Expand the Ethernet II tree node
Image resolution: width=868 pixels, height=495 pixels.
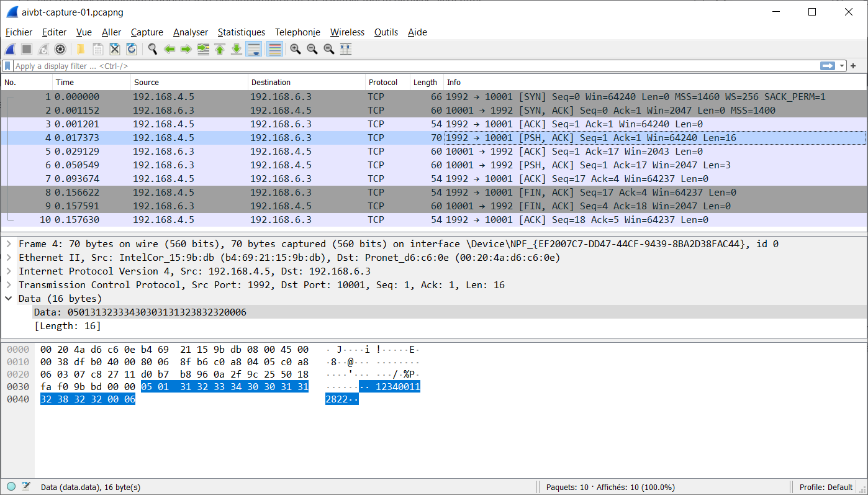click(x=9, y=258)
